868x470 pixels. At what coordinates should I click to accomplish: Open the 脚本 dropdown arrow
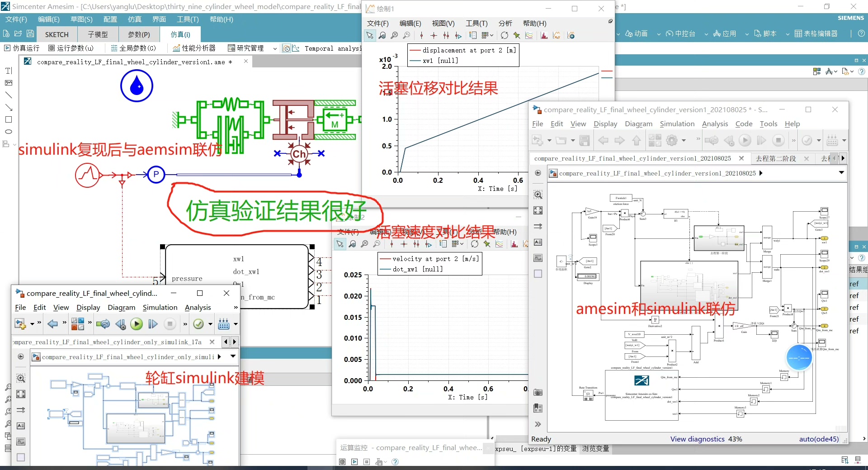(788, 34)
